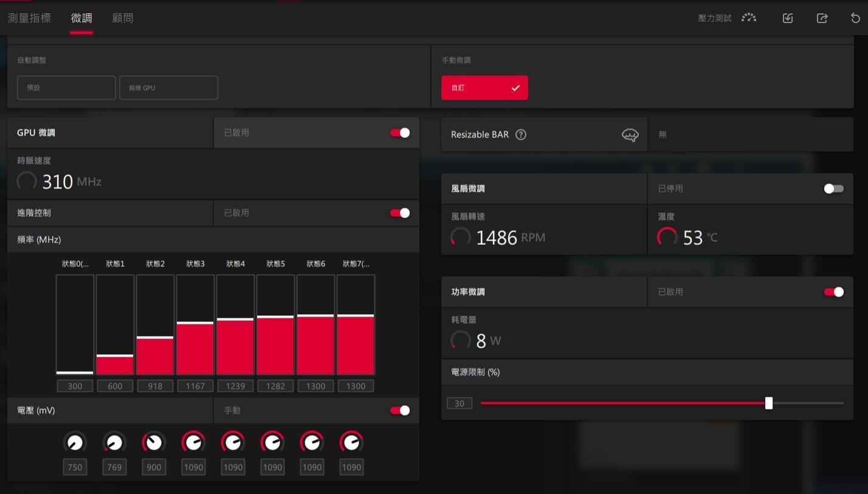Click the 53 °C temperature reading
Image resolution: width=868 pixels, height=494 pixels.
(700, 237)
